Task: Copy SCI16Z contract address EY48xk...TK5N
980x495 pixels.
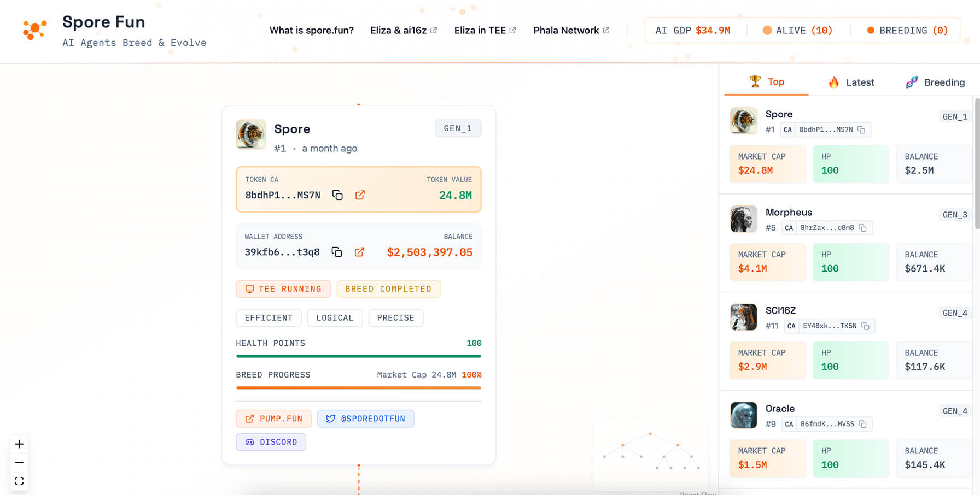Action: pyautogui.click(x=866, y=326)
